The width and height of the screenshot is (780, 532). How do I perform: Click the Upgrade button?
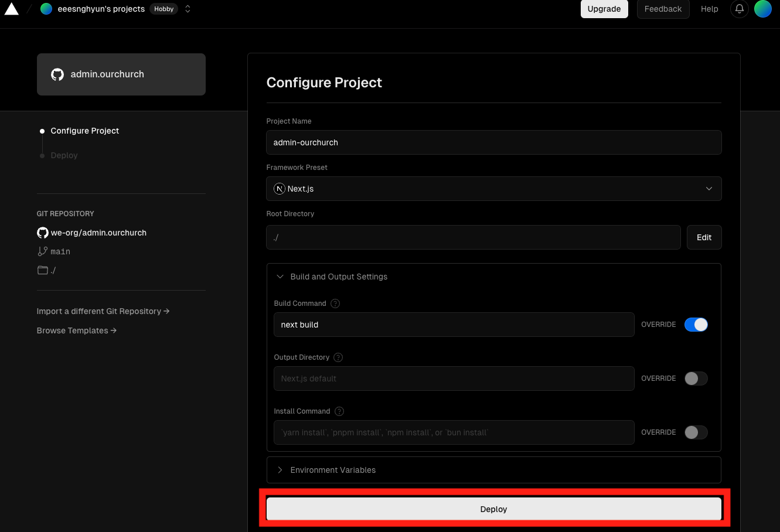click(604, 9)
